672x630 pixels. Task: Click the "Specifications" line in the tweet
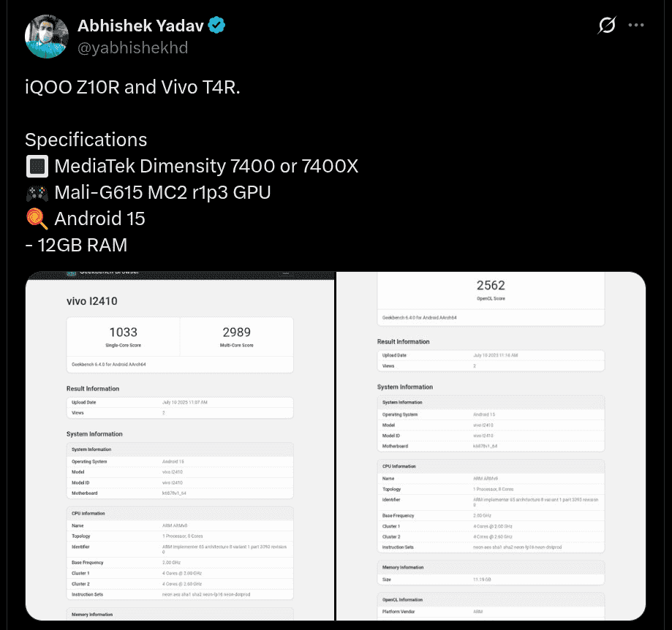(86, 140)
